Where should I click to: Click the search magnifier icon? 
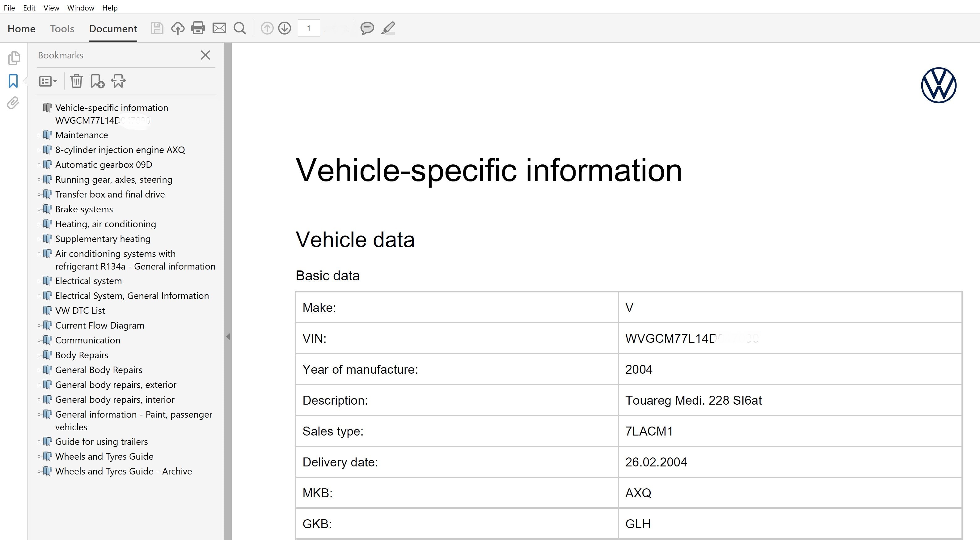coord(240,28)
